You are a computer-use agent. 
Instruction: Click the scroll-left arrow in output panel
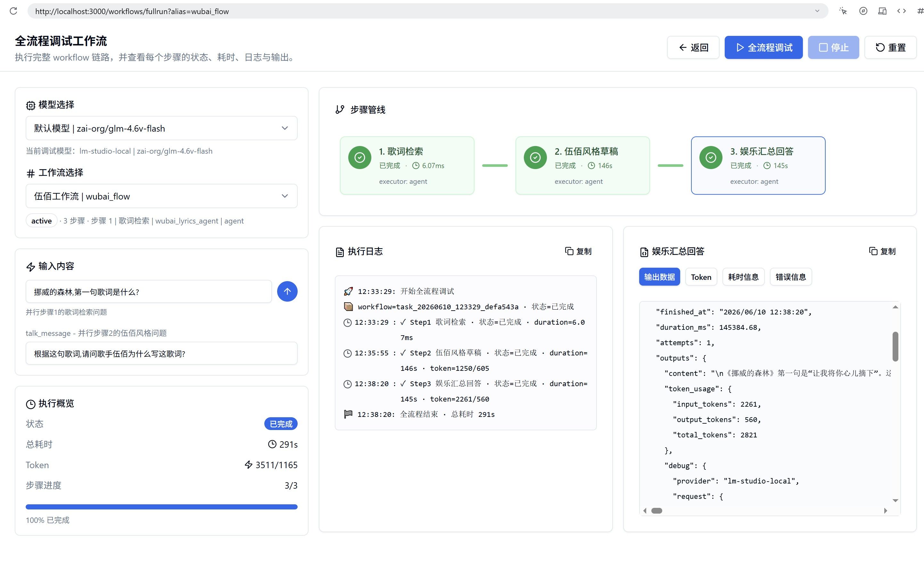coord(645,510)
